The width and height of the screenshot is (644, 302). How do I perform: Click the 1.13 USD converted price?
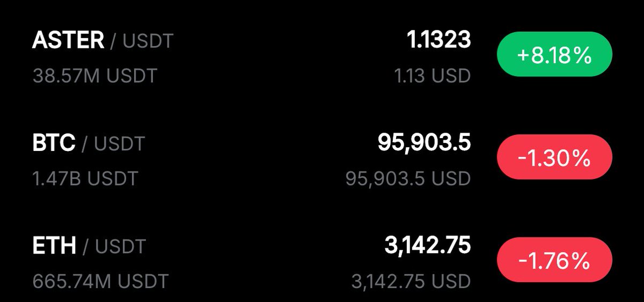[433, 76]
